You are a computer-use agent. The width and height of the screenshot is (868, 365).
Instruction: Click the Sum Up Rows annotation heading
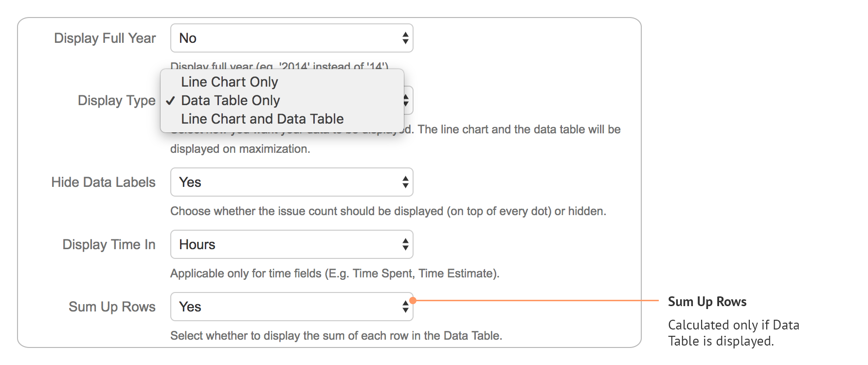pyautogui.click(x=707, y=301)
